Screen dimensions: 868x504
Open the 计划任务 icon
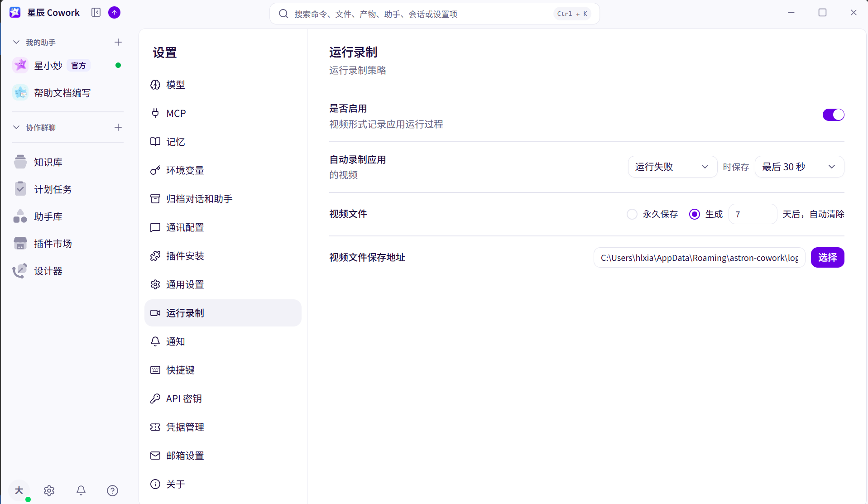coord(20,189)
